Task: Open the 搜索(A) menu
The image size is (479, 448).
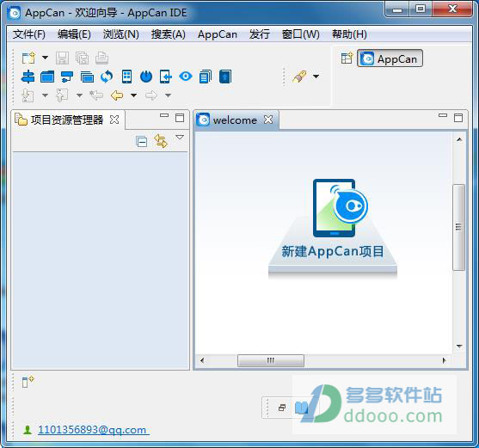Action: tap(169, 34)
